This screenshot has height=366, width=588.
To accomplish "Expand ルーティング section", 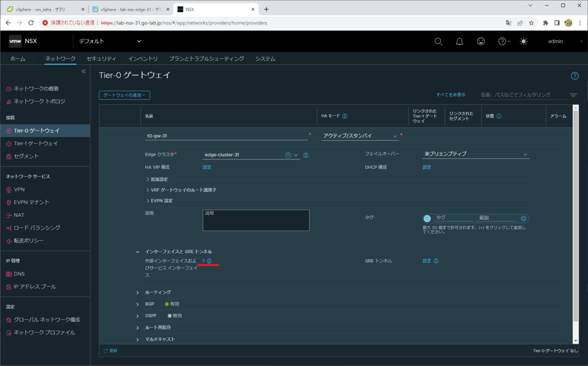I will click(138, 292).
